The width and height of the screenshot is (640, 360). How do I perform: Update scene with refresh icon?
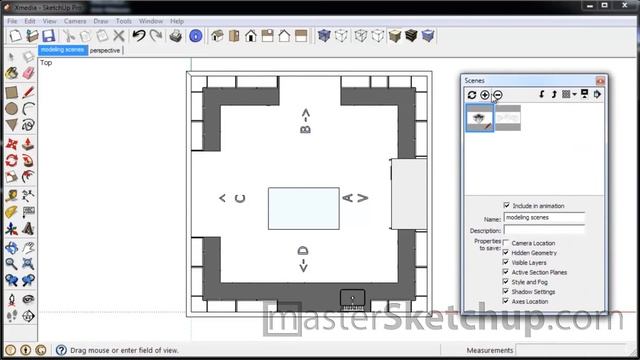coord(472,95)
